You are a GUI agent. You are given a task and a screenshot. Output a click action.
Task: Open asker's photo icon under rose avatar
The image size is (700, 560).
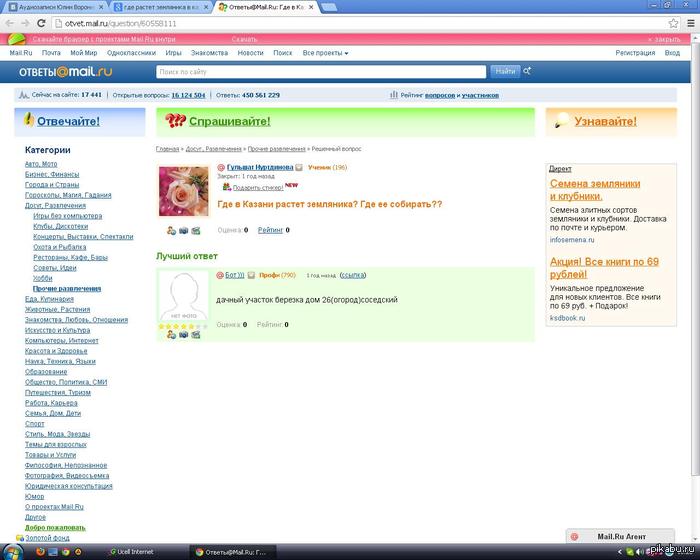pos(183,230)
